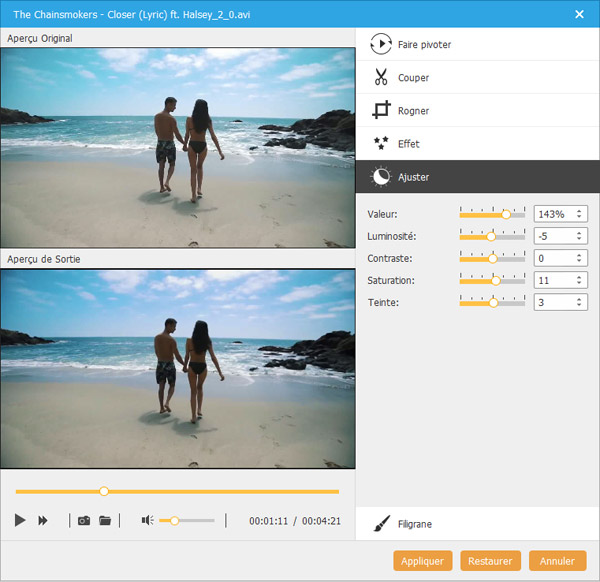Click the Valeur spinner arrows
This screenshot has height=582, width=600.
coord(579,214)
